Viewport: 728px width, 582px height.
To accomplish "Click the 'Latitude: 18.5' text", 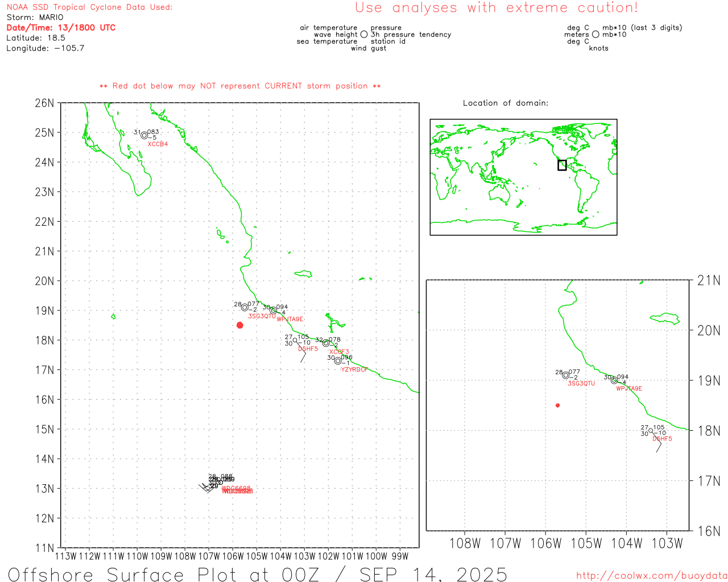I will [36, 38].
